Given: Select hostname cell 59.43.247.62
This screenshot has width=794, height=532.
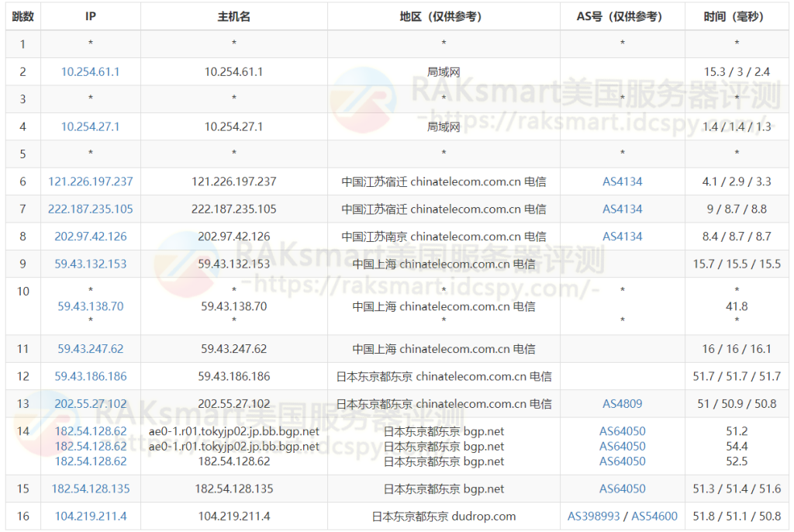Looking at the screenshot, I should point(233,348).
